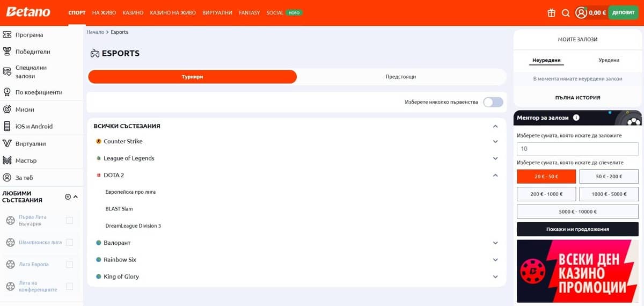Screen dimensions: 644x306
Task: Click the Counter Strike game icon
Action: (99, 141)
